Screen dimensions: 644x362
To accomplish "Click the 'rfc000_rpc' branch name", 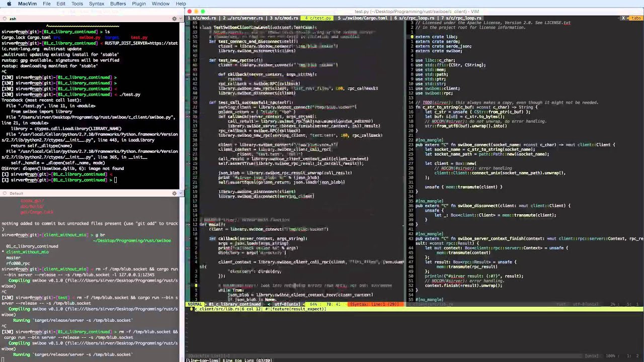I will [18, 263].
